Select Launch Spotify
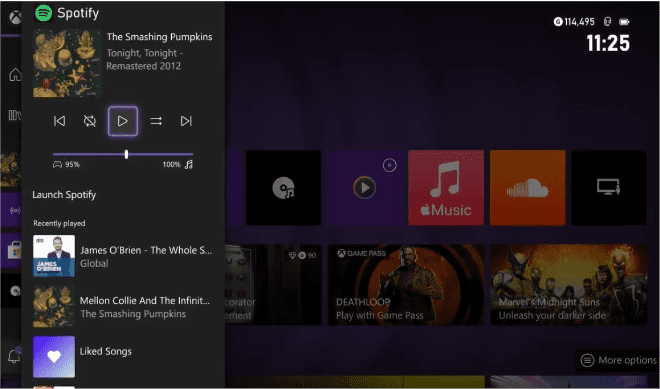Viewport: 660px width, 389px height. [x=64, y=195]
